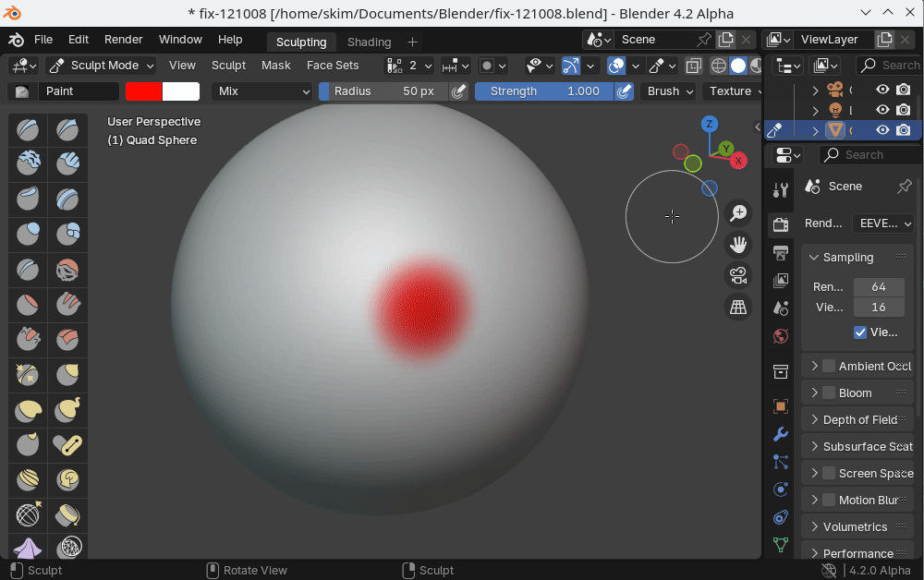The image size is (924, 580).
Task: Select the Rotate brush tool
Action: coord(67,479)
